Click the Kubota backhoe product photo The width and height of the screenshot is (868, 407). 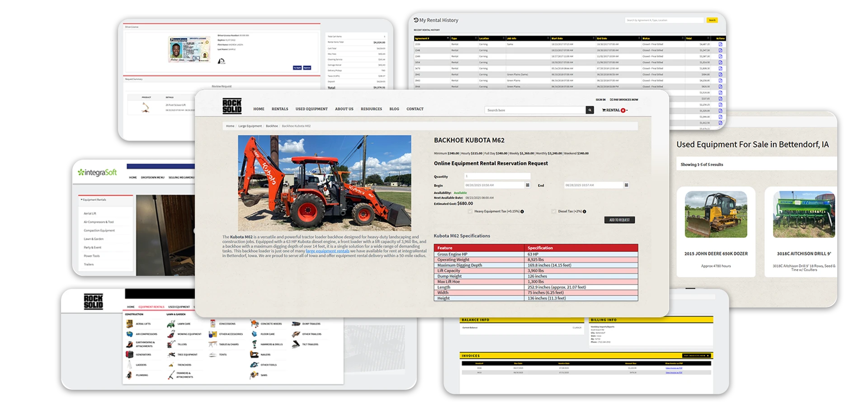(325, 183)
